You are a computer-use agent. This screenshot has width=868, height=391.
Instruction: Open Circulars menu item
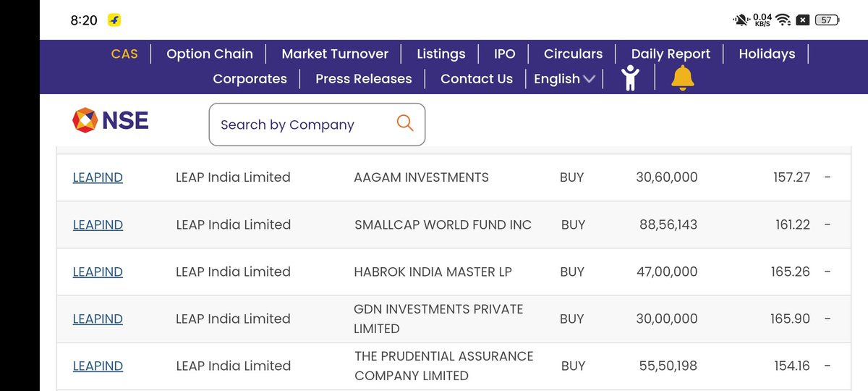coord(573,54)
